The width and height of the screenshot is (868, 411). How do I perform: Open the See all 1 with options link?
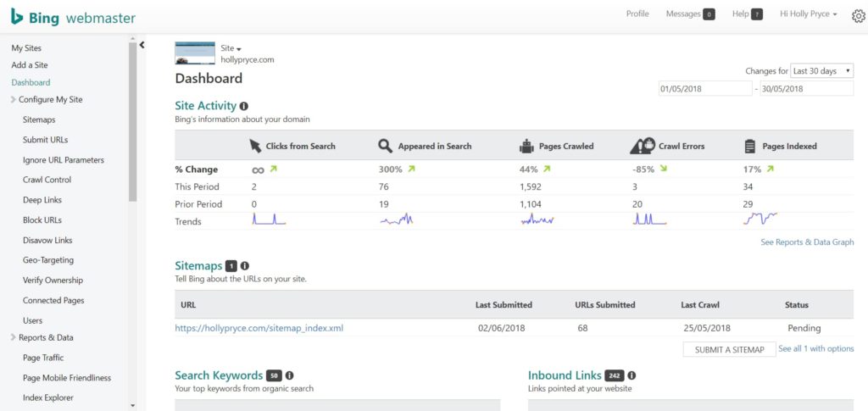[x=816, y=348]
